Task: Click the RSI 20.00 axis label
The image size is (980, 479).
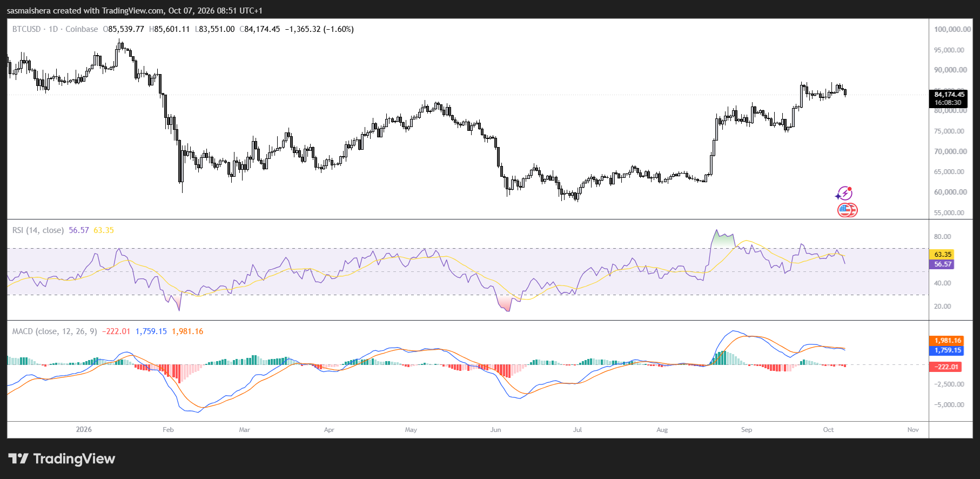Action: point(942,307)
